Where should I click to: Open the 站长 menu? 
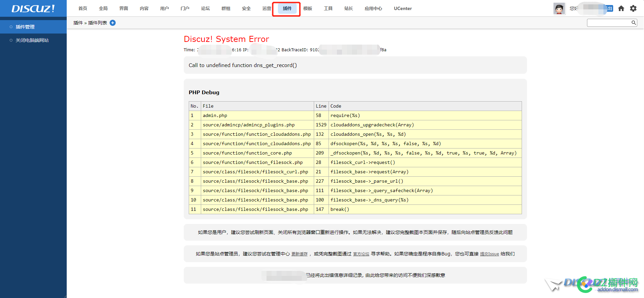pos(349,8)
